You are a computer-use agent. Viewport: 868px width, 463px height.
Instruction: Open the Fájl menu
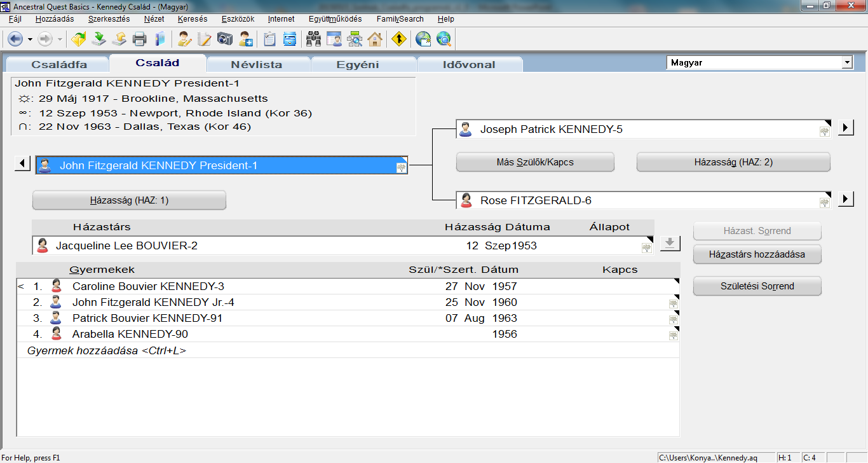coord(15,19)
